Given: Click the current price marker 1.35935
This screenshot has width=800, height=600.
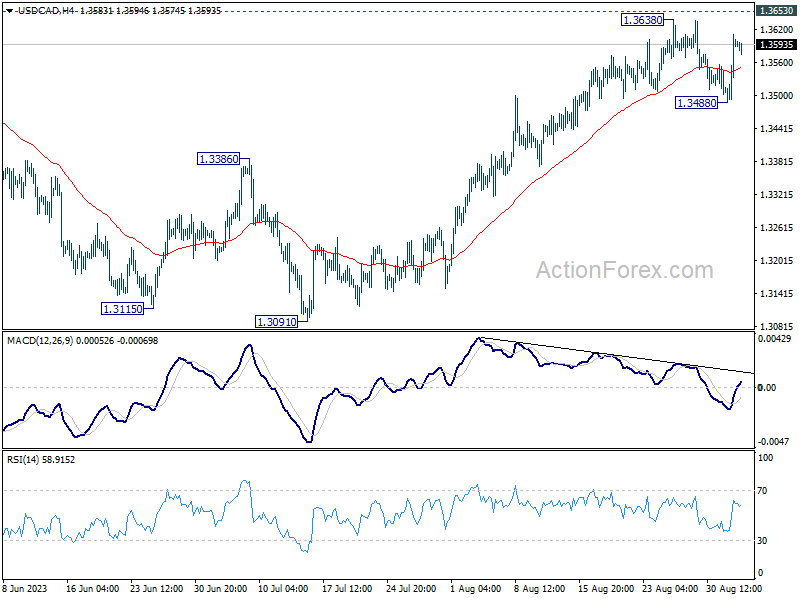Looking at the screenshot, I should coord(776,45).
